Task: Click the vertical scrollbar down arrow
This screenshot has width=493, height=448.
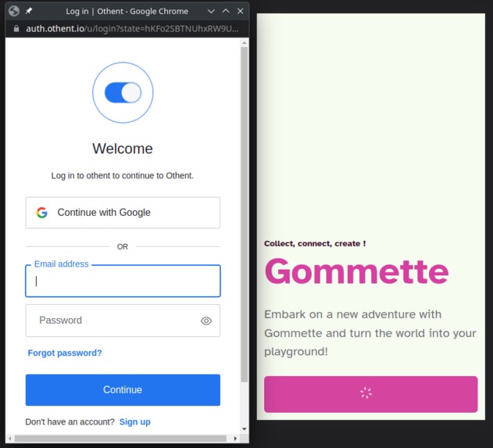Action: click(x=245, y=428)
